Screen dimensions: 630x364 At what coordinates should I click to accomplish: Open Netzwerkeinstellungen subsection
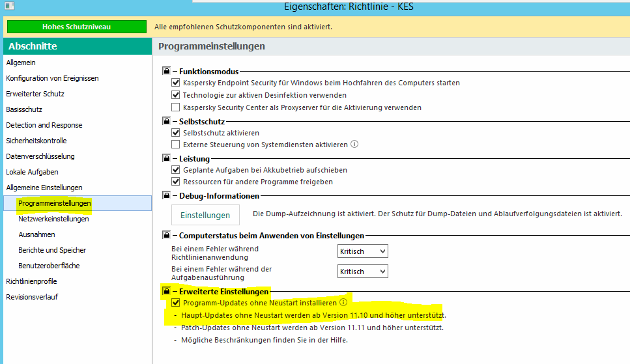coord(53,219)
